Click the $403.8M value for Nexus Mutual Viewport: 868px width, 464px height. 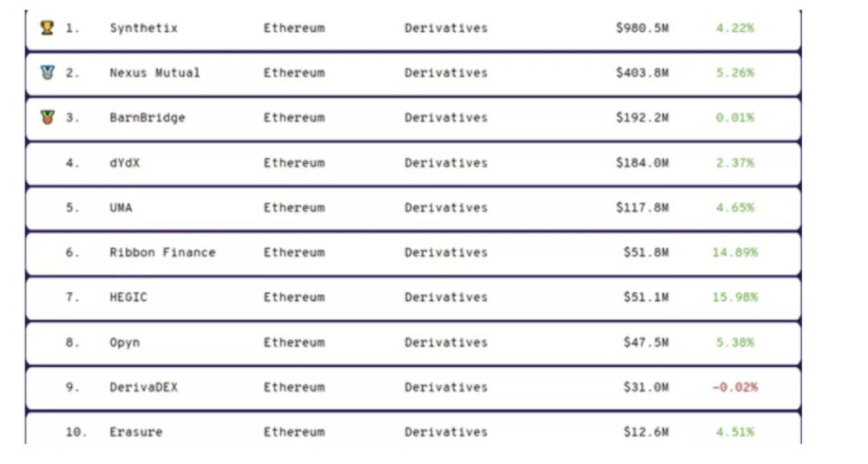pyautogui.click(x=642, y=73)
